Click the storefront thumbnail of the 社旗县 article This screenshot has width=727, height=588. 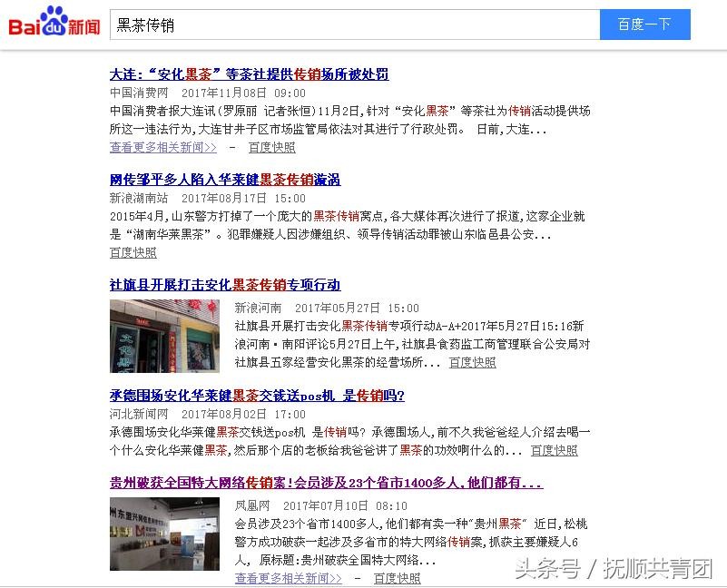(164, 336)
